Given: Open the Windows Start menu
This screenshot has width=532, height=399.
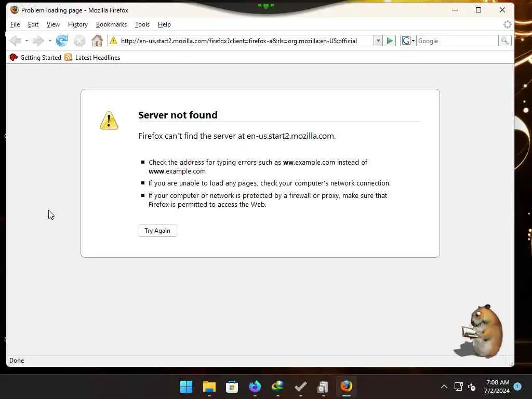Looking at the screenshot, I should (x=186, y=387).
